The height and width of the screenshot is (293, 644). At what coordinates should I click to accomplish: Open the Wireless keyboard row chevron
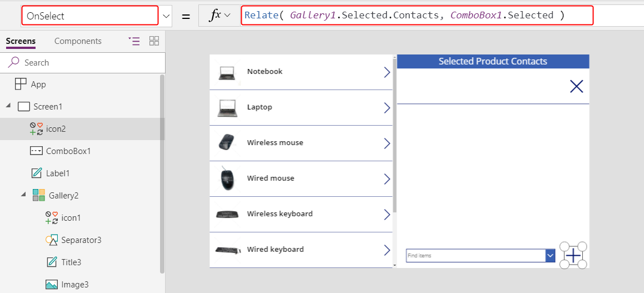click(387, 215)
